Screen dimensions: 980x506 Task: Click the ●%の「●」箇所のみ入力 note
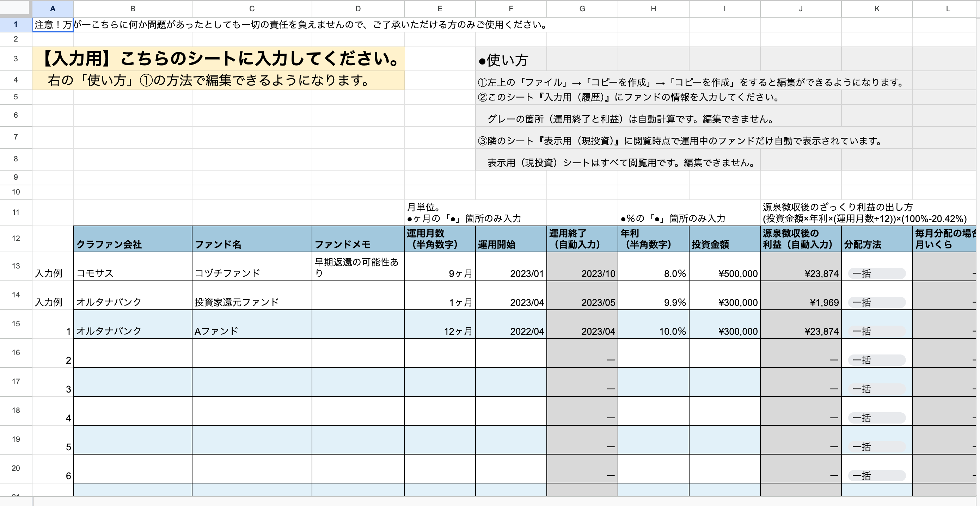coord(673,218)
